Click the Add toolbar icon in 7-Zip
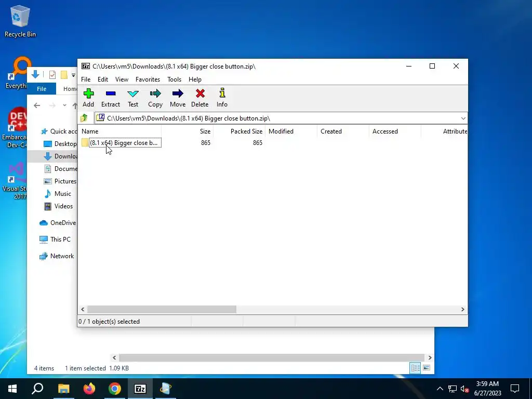The image size is (532, 399). point(88,98)
